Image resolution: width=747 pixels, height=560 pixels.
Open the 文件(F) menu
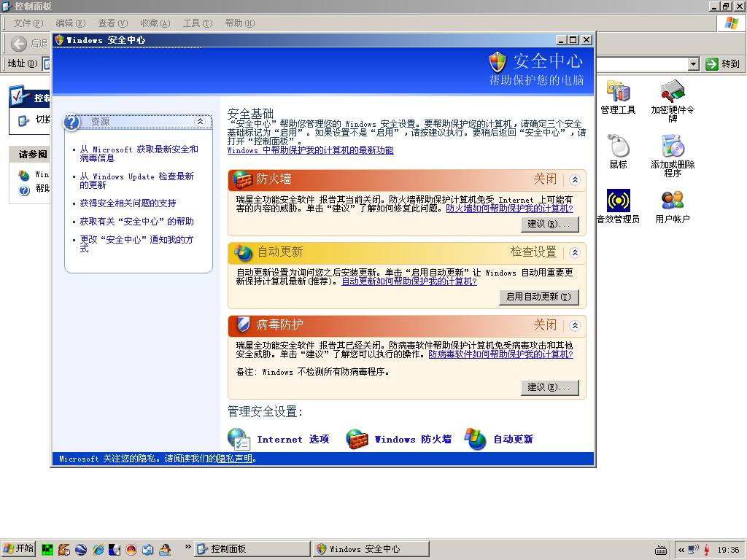coord(28,23)
